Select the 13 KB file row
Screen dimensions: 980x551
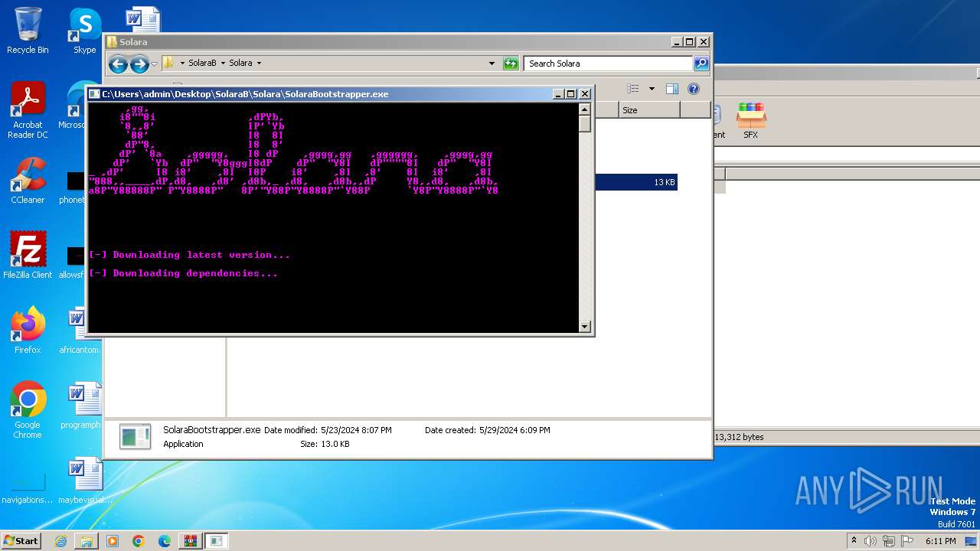[x=635, y=182]
